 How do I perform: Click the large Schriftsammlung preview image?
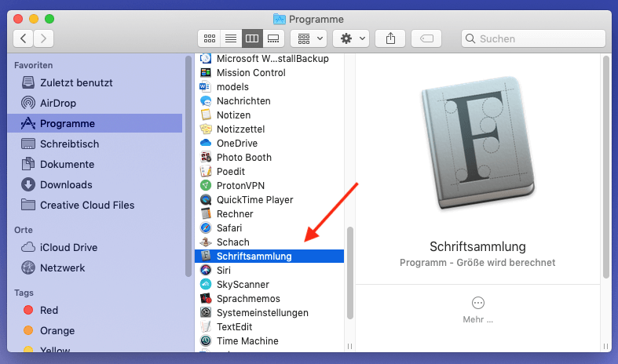[477, 143]
